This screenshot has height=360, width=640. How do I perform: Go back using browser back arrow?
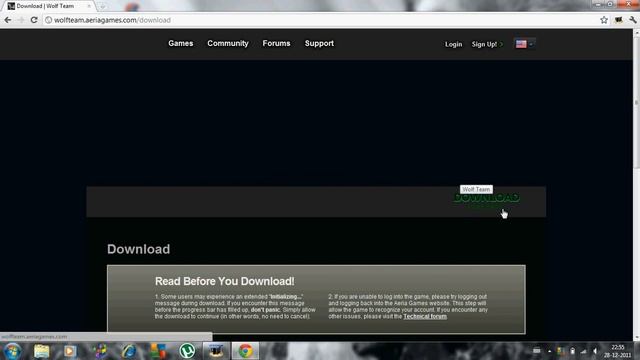tap(8, 20)
